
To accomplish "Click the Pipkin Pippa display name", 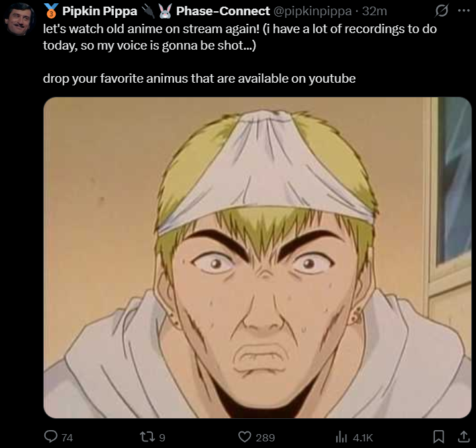I will (99, 11).
